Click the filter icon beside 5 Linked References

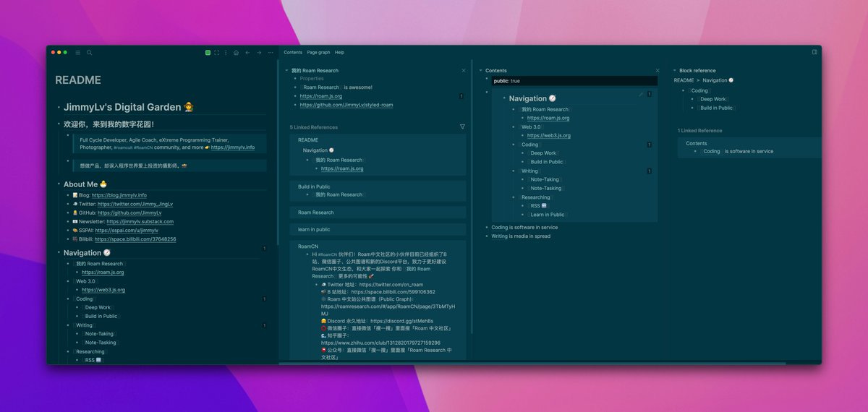click(462, 126)
